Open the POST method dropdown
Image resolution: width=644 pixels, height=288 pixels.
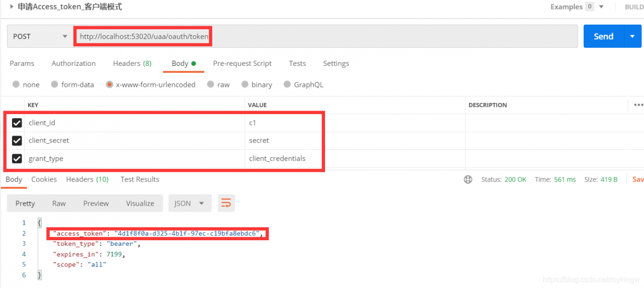point(40,36)
